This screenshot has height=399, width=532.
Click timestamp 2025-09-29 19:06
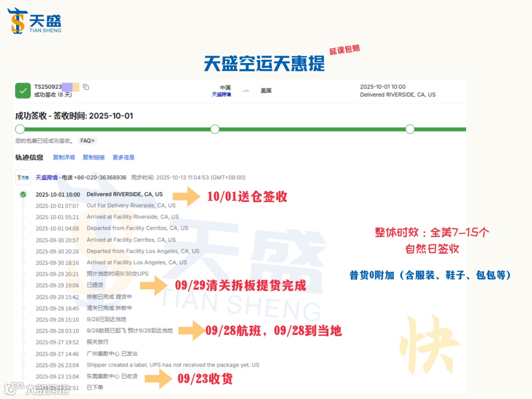point(57,285)
